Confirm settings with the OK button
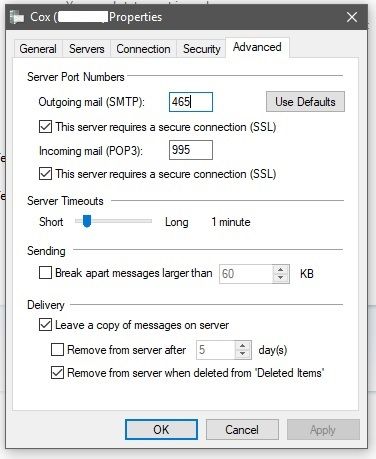 pyautogui.click(x=161, y=430)
